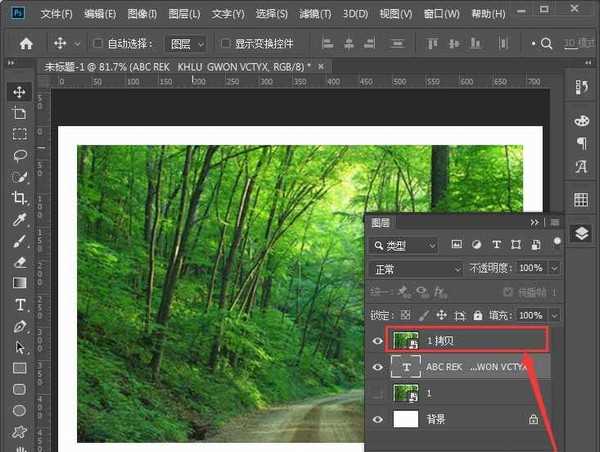
Task: Expand the 不透明度 opacity dropdown
Action: point(555,269)
